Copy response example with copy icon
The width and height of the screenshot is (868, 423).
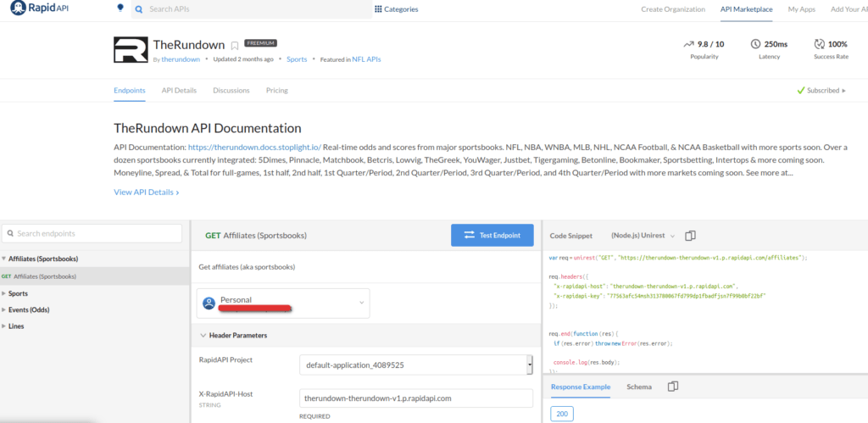point(673,387)
